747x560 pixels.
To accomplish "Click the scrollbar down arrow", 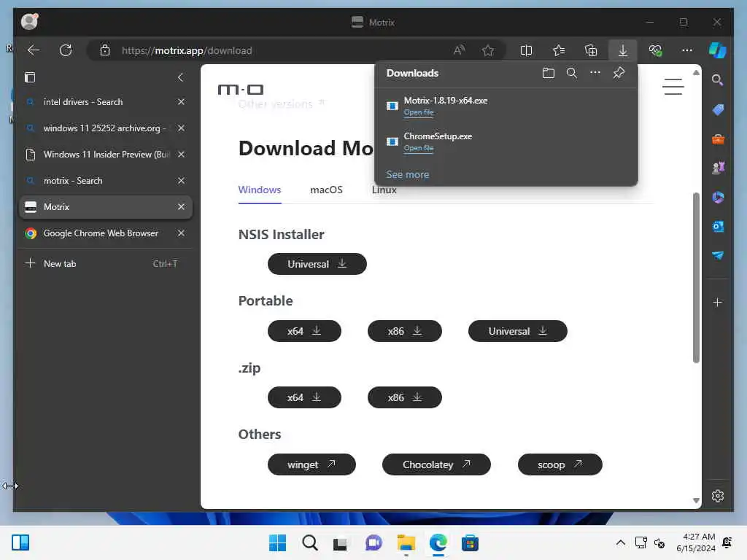I will click(696, 500).
